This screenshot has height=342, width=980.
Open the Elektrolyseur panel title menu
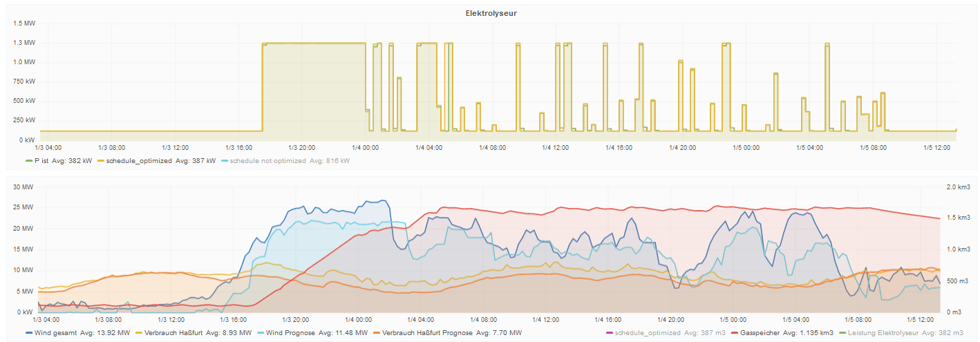(x=489, y=13)
